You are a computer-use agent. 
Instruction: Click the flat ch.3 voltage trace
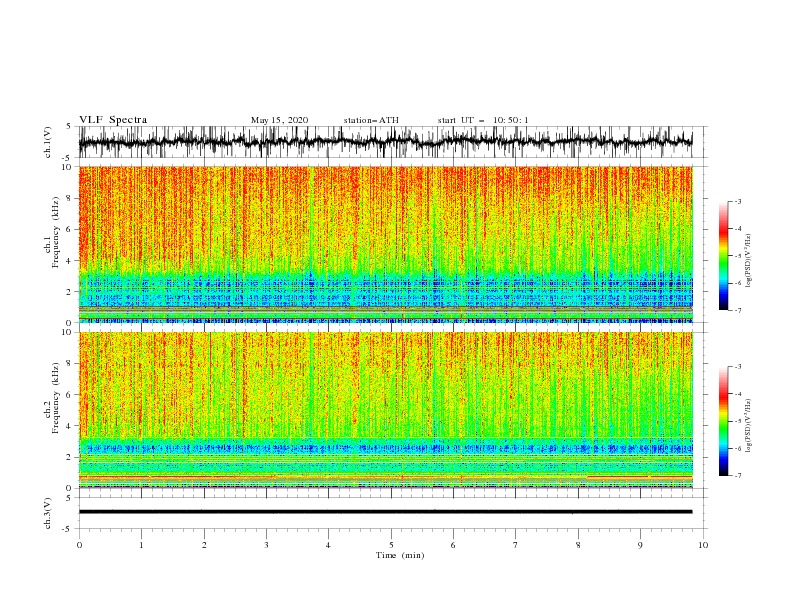click(x=385, y=512)
